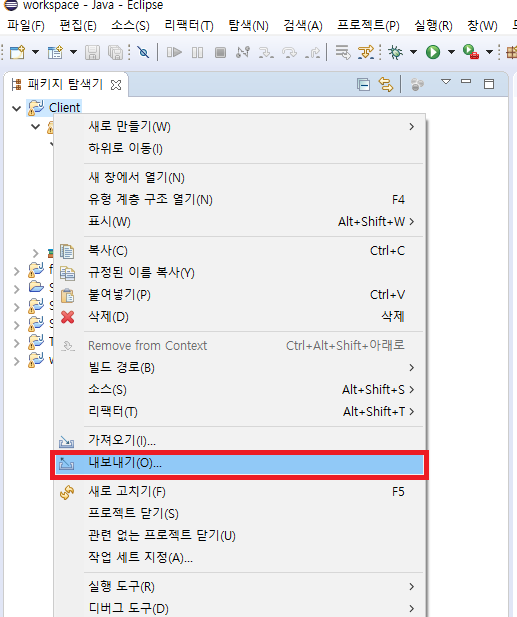Toggle Link with Editor icon
Screen dimensions: 517x617
tap(386, 84)
